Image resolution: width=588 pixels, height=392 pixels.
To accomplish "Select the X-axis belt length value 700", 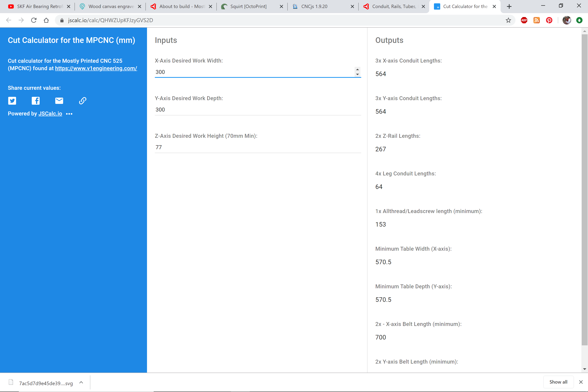I will [380, 337].
